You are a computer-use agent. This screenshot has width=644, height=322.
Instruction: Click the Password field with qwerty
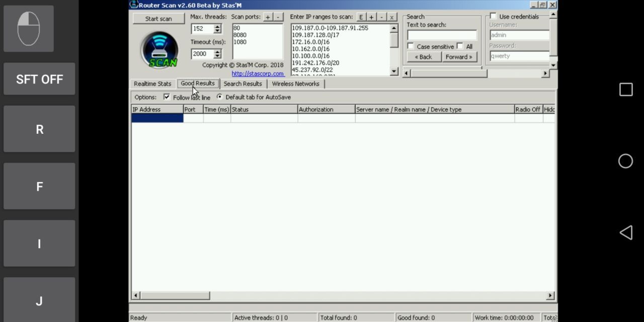tap(519, 56)
